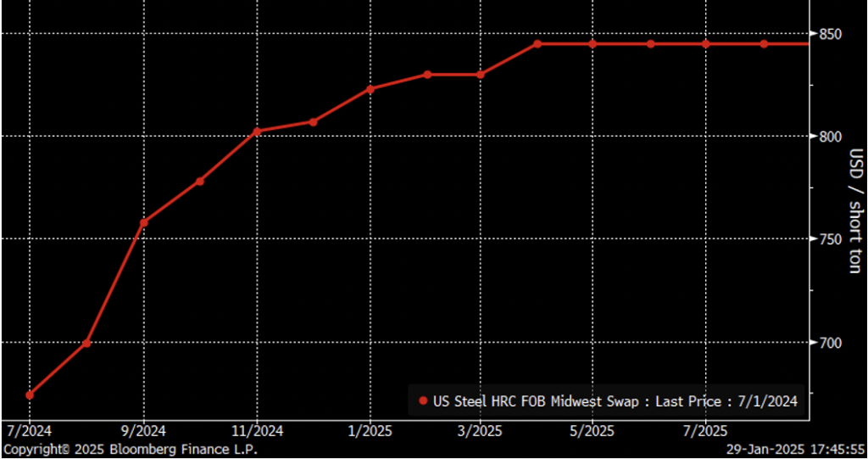Select the 7/2024 x-axis date label
This screenshot has height=459, width=868.
tap(31, 431)
